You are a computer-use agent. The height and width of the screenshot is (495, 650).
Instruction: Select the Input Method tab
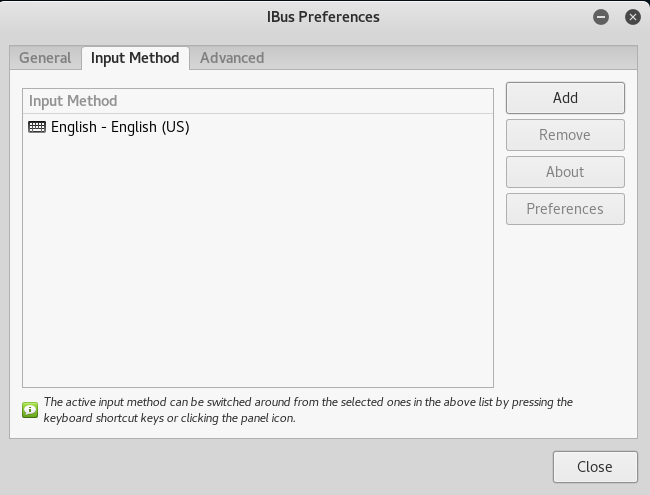tap(135, 58)
